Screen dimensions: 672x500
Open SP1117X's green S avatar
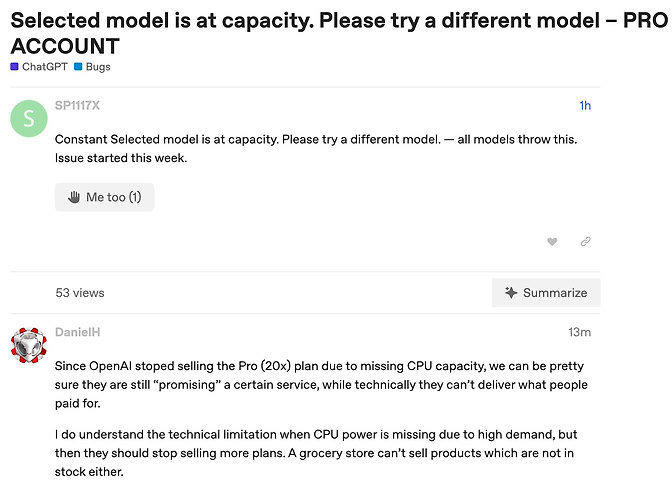[x=29, y=119]
